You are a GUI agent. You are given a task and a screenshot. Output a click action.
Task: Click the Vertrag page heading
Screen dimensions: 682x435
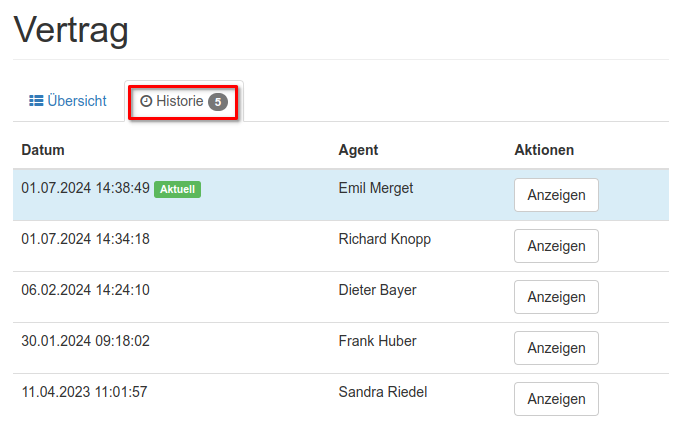tap(71, 30)
